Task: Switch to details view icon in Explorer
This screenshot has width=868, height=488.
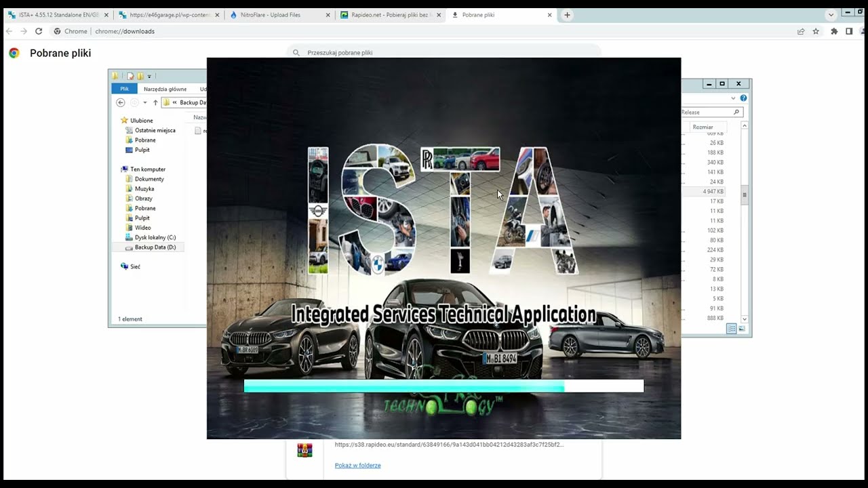Action: [731, 329]
